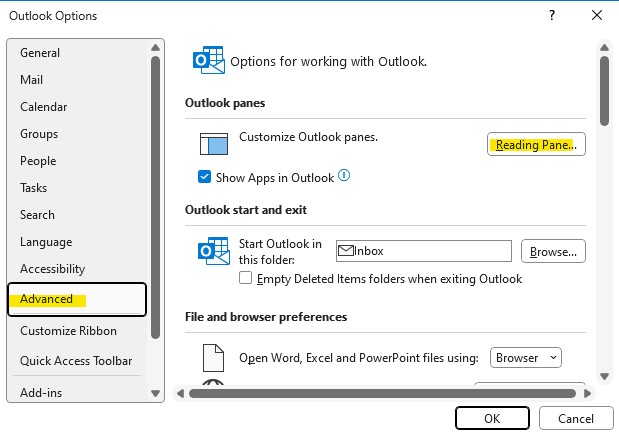The width and height of the screenshot is (619, 437).
Task: Click the Customize Outlook panes layout icon
Action: [214, 144]
